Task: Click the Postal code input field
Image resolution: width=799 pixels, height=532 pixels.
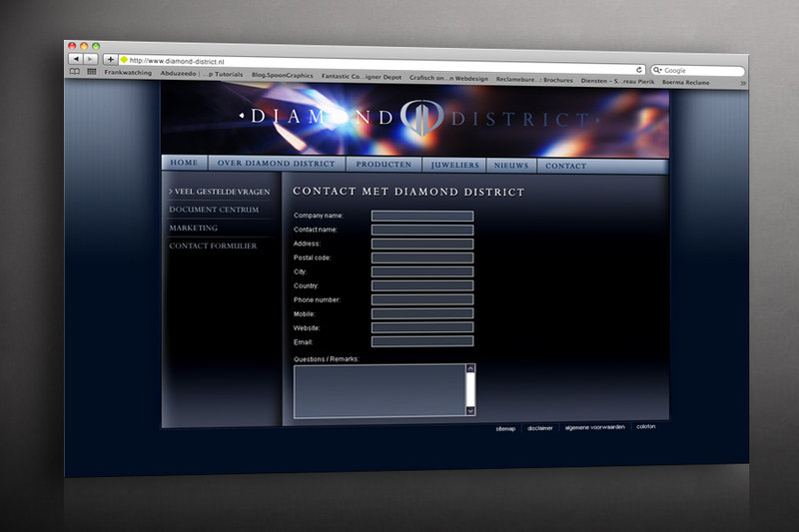Action: (x=422, y=259)
